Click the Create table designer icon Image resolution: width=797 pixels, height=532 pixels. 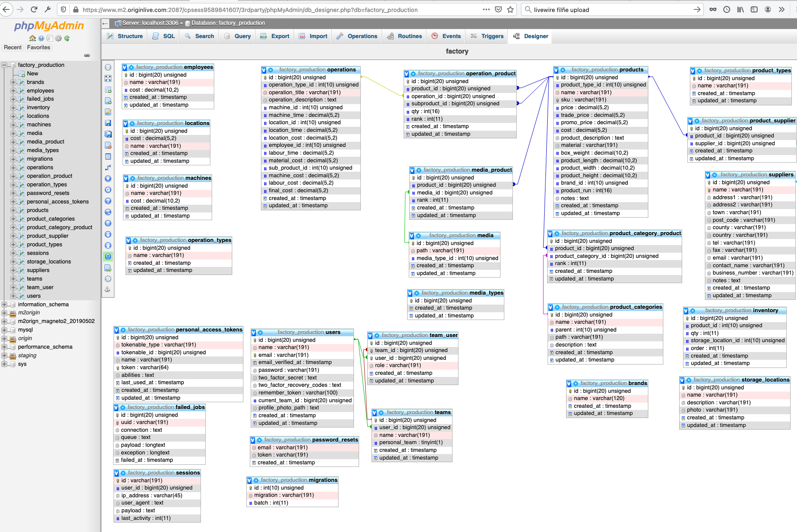point(108,156)
